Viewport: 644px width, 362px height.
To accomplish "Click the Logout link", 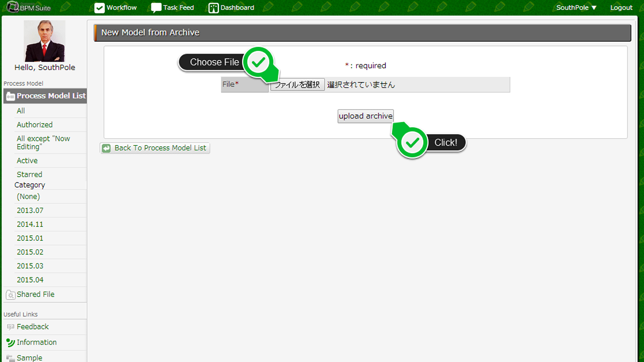I will [621, 8].
